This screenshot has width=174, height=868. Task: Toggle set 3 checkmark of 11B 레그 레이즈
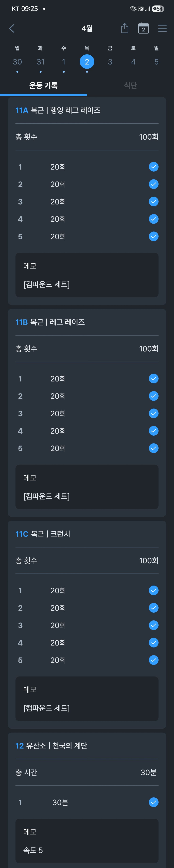point(153,414)
